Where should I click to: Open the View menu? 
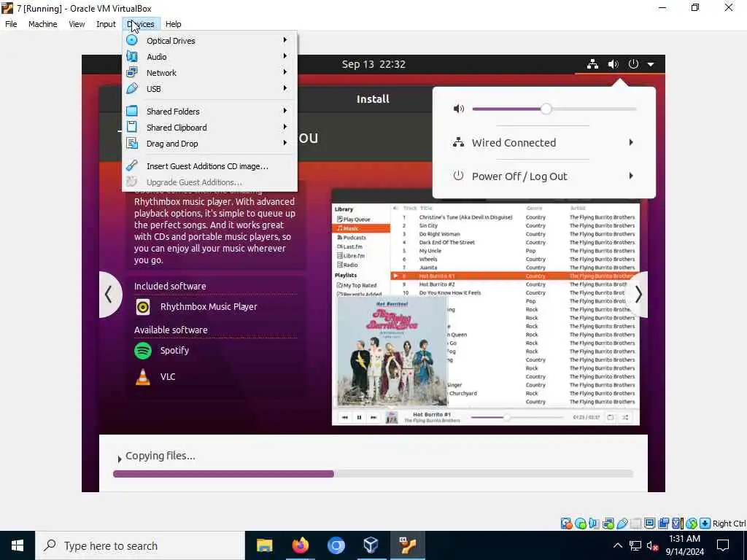click(x=77, y=24)
